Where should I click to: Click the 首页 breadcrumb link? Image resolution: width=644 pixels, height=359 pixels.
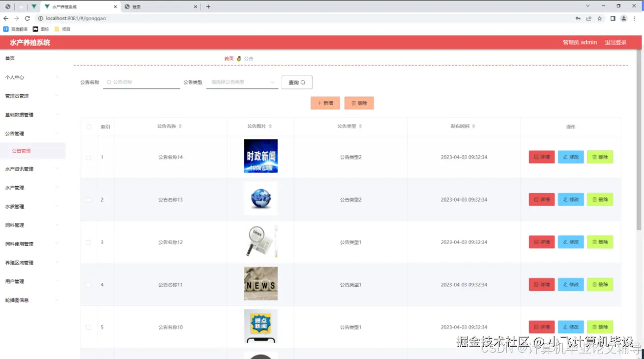(x=229, y=58)
